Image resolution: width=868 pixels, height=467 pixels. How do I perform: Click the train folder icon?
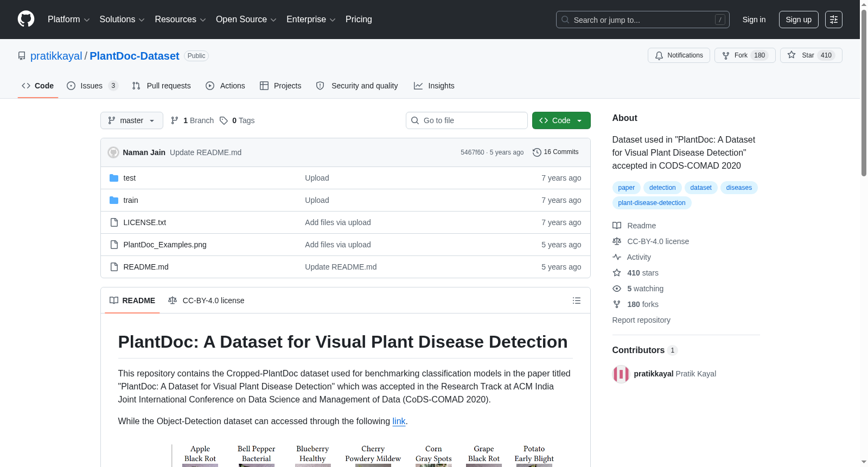pos(114,200)
